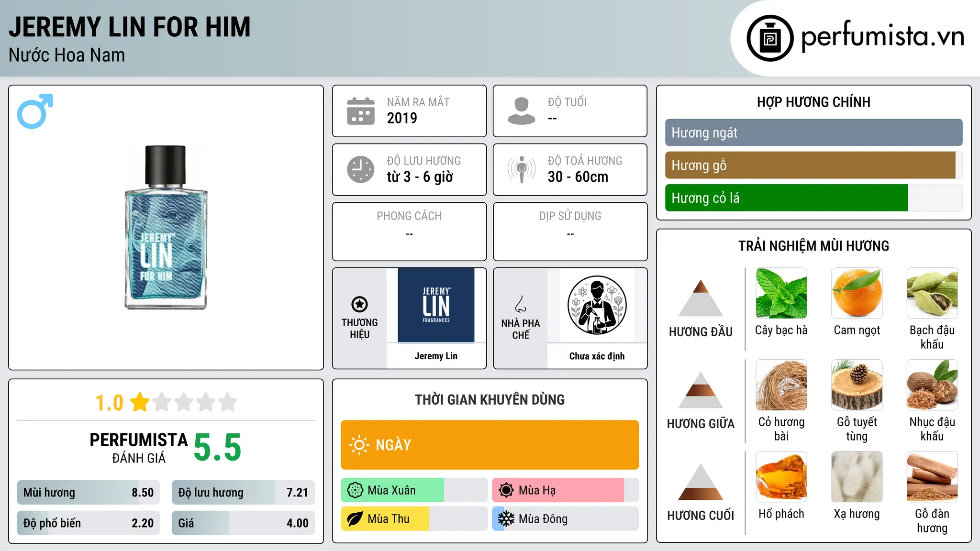980x551 pixels.
Task: Click the nose icon above Nhà pha chế
Action: point(521,304)
